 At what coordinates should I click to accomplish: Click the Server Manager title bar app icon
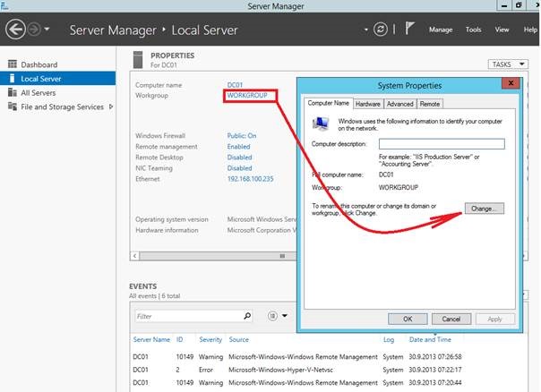point(4,5)
